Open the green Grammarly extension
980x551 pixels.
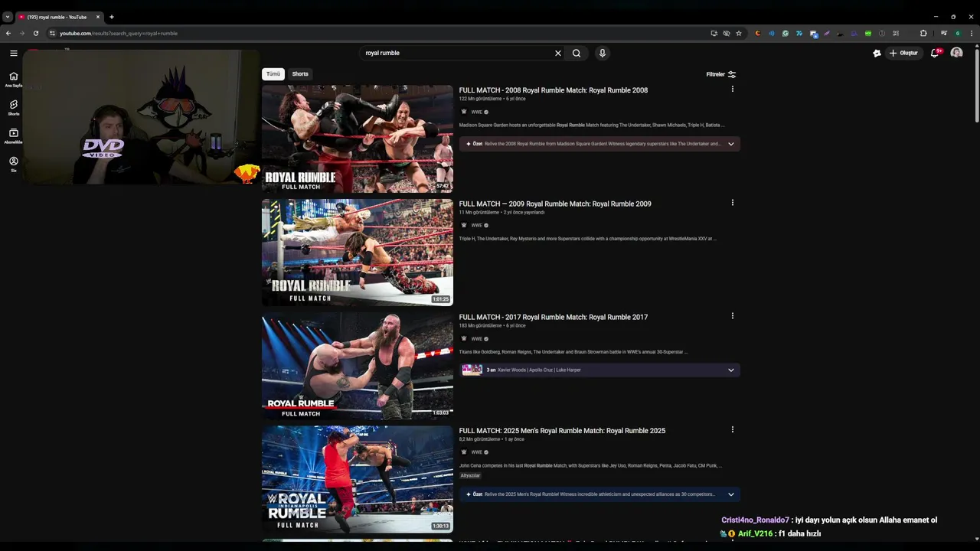pyautogui.click(x=786, y=33)
